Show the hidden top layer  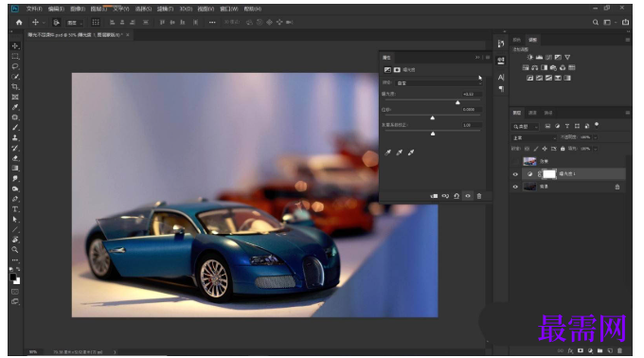pyautogui.click(x=515, y=161)
